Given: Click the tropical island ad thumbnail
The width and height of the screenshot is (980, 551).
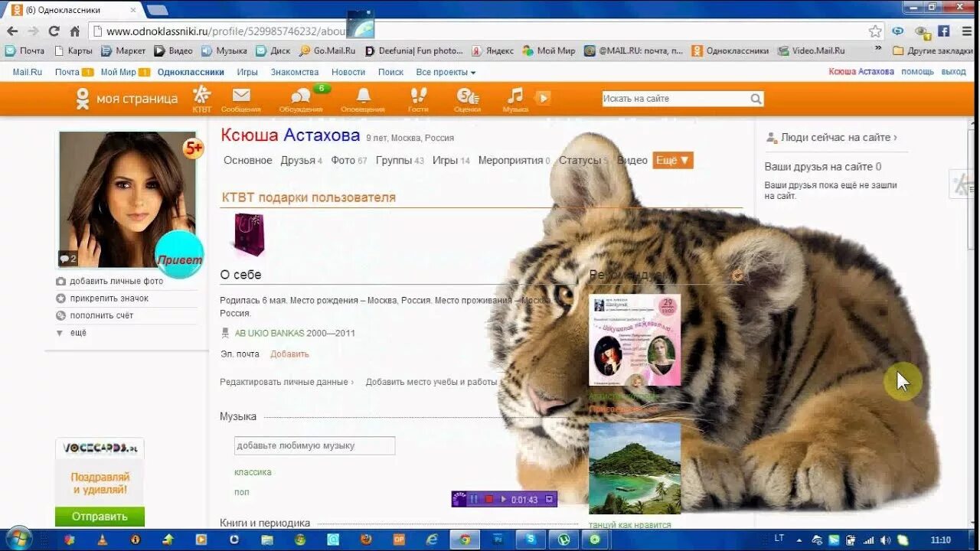Looking at the screenshot, I should pos(635,468).
